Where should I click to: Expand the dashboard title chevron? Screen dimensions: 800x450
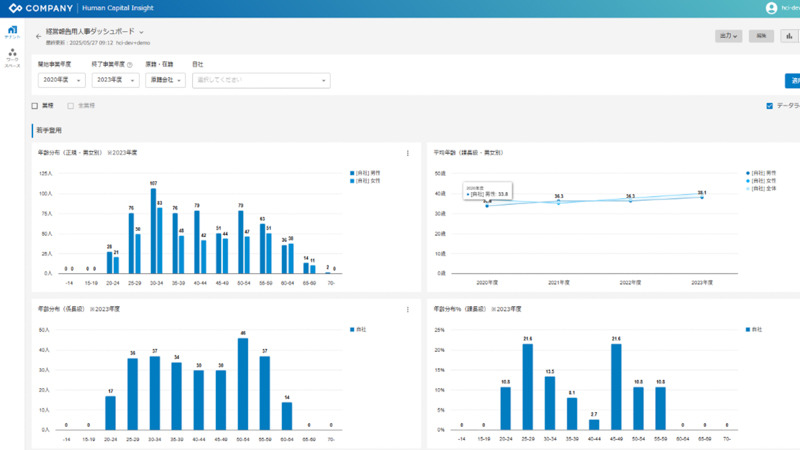click(x=142, y=32)
